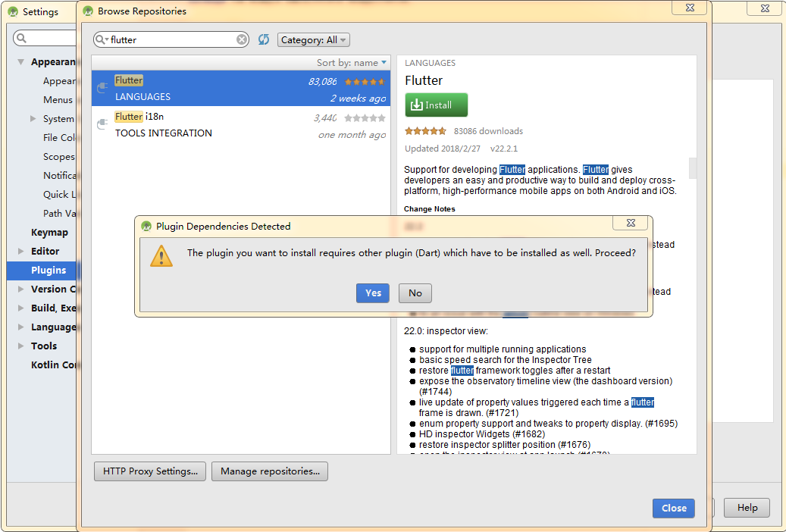Select Menus in the Settings tree
This screenshot has height=532, width=786.
pos(58,100)
